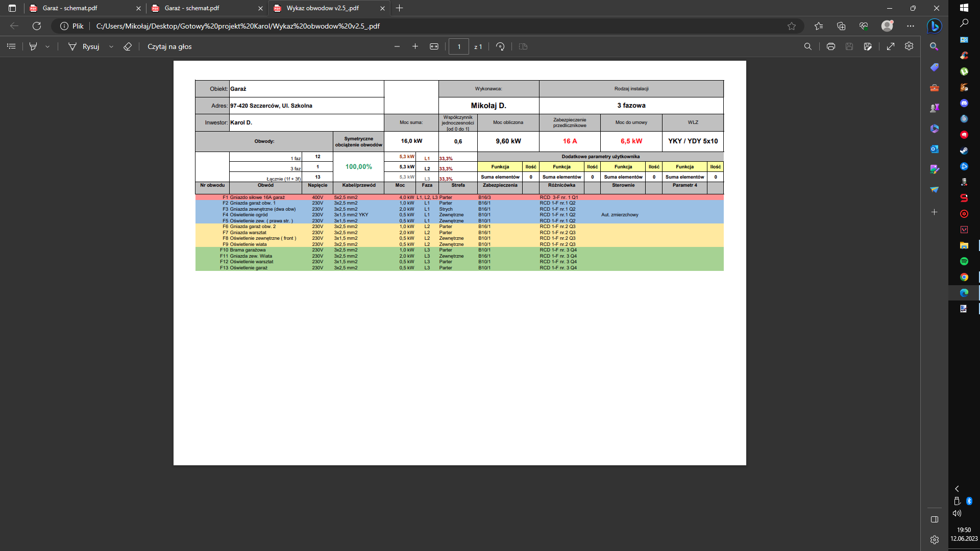Click the page number input field
Screen dimensions: 980x551
[x=459, y=46]
